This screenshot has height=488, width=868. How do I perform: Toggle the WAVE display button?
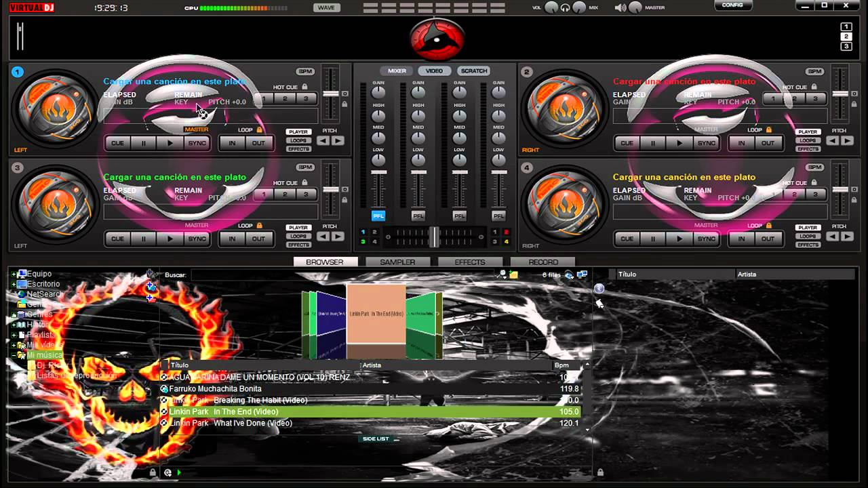pyautogui.click(x=326, y=7)
